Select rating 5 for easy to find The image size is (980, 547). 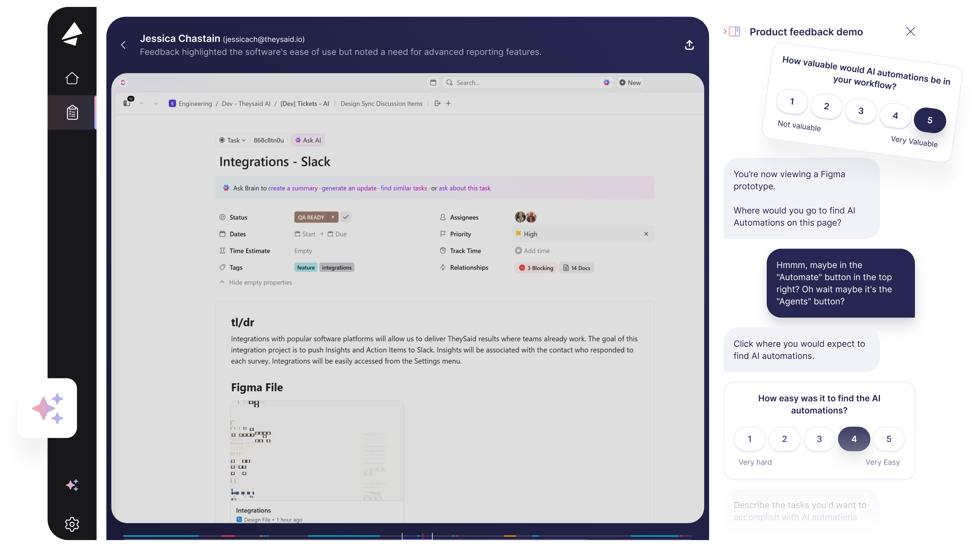(x=889, y=439)
